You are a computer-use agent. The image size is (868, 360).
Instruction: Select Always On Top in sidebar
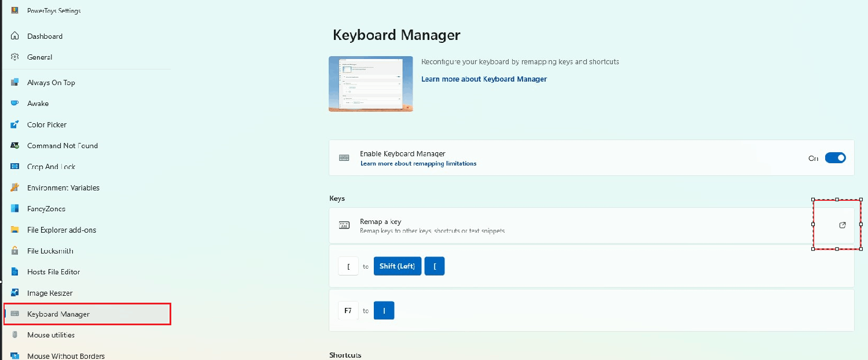(51, 82)
